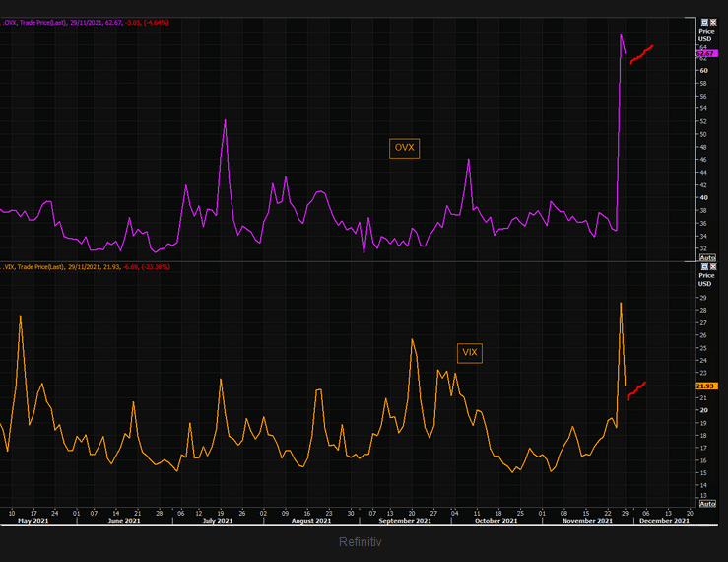The image size is (728, 562).
Task: Select the OVX annotation label box
Action: tap(404, 148)
